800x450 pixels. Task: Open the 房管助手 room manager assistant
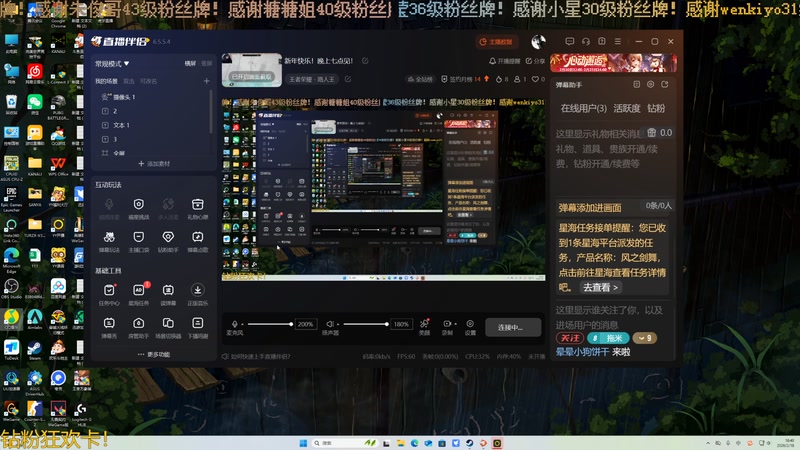click(138, 327)
